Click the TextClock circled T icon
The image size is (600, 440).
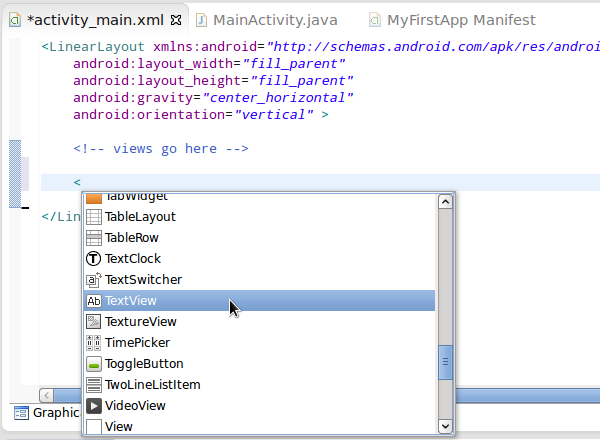coord(94,259)
